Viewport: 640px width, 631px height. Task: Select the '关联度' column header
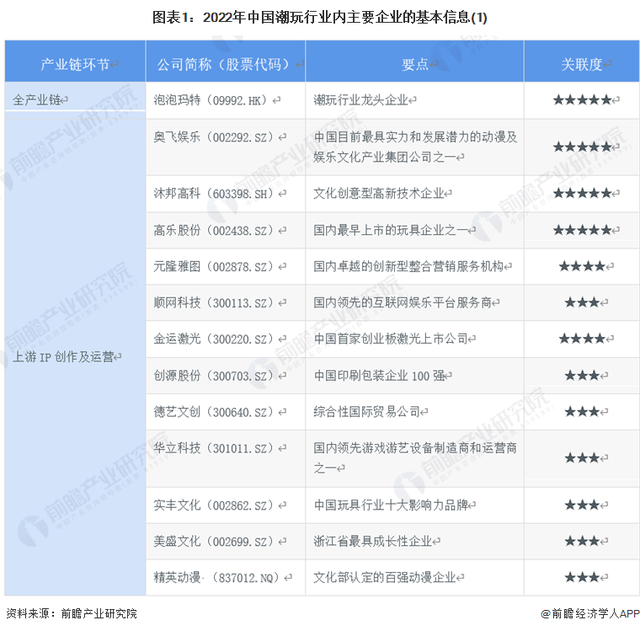[582, 61]
